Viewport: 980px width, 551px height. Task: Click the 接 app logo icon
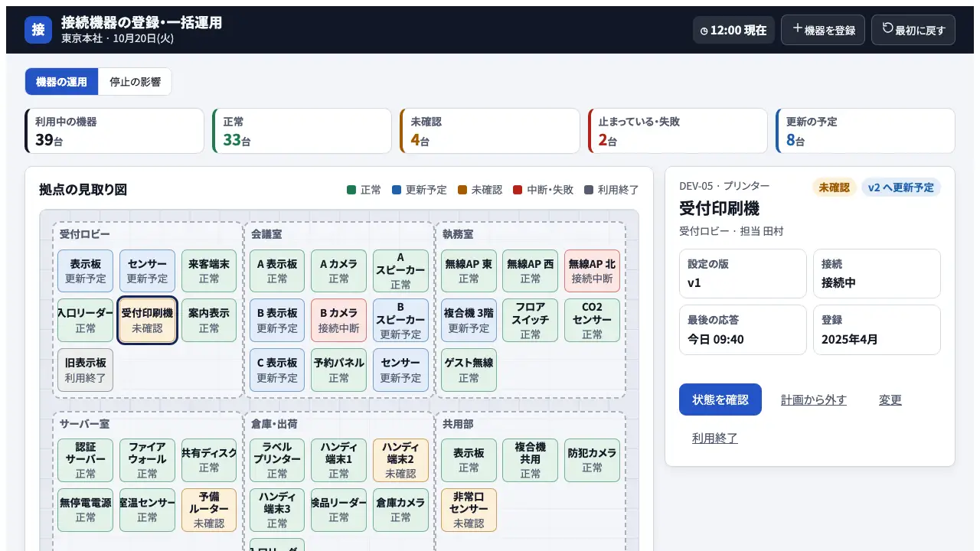38,30
